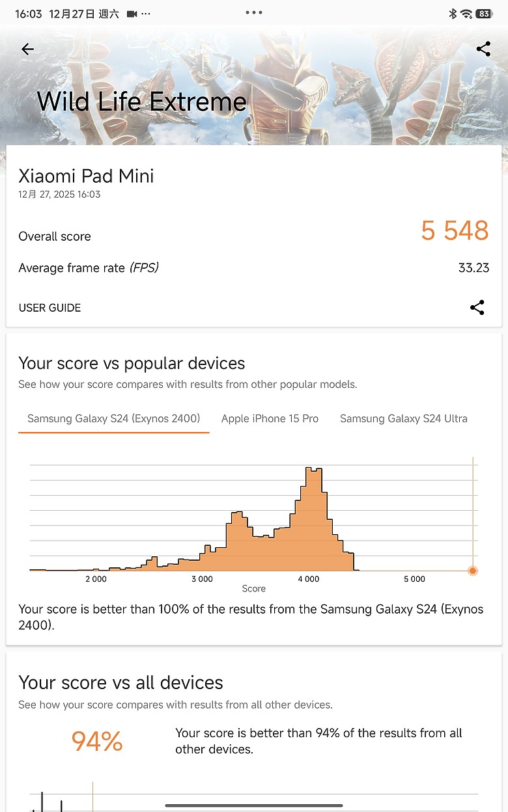Tap the 94% percentile figure
Screen dimensions: 508x812
[96, 740]
